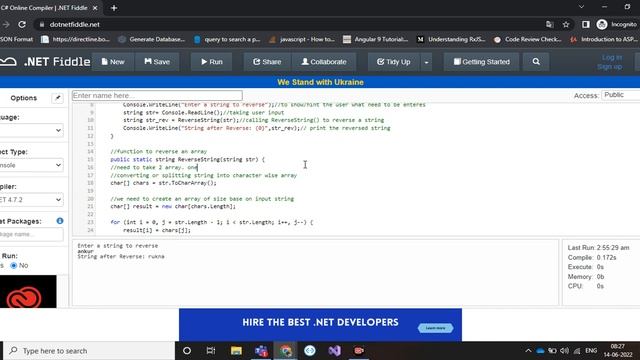640x360 pixels.
Task: Bookmark this page with the star icon
Action: [x=566, y=24]
